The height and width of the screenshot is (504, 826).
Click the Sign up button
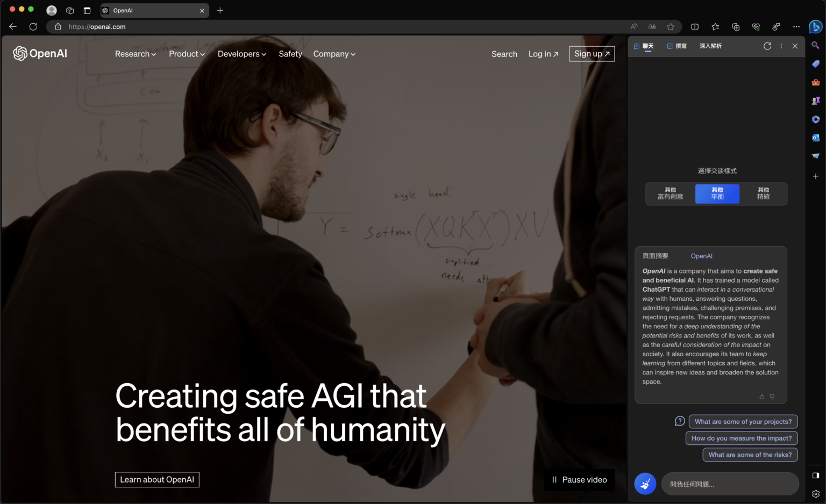point(592,54)
